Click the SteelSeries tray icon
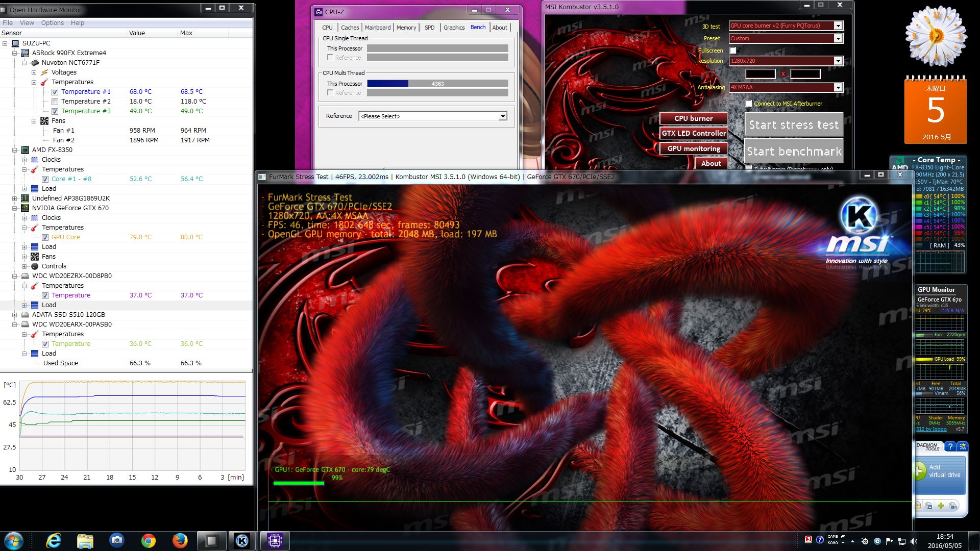 (x=865, y=541)
